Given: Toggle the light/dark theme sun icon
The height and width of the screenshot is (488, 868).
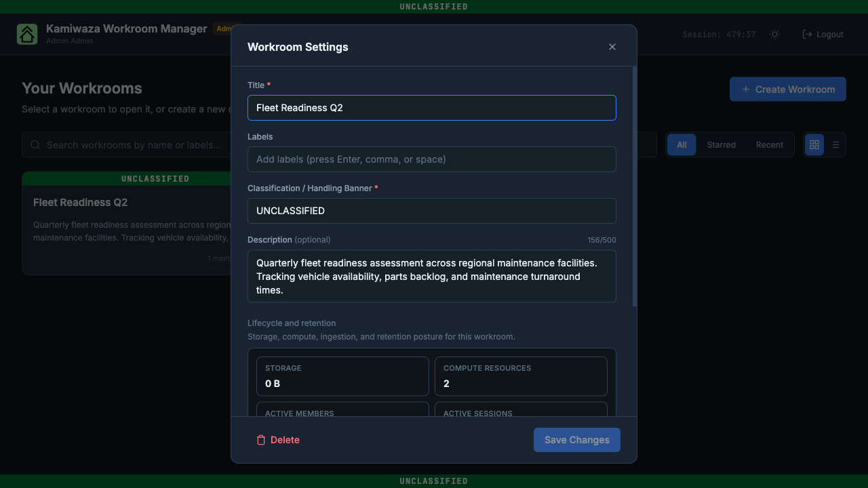Looking at the screenshot, I should 774,34.
